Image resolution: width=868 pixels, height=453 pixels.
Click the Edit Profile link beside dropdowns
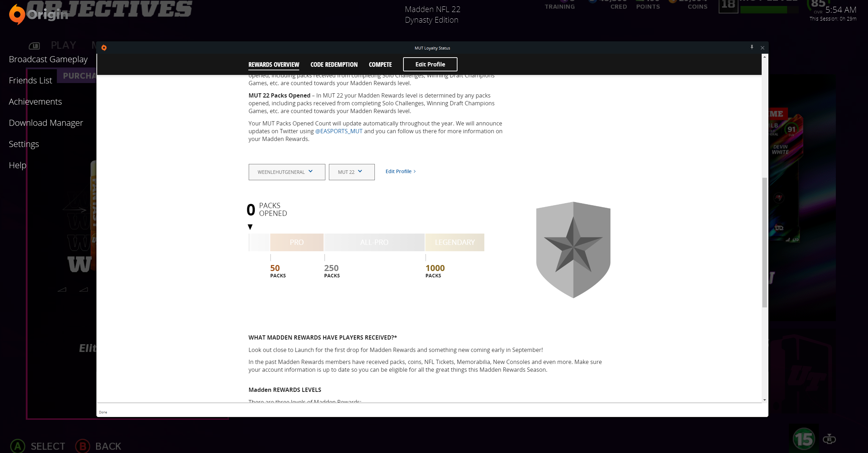coord(401,171)
